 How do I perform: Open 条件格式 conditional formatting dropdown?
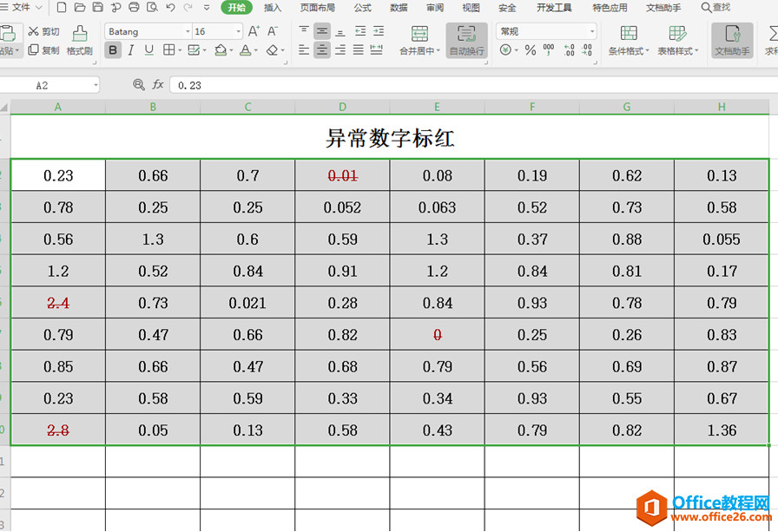pos(629,50)
